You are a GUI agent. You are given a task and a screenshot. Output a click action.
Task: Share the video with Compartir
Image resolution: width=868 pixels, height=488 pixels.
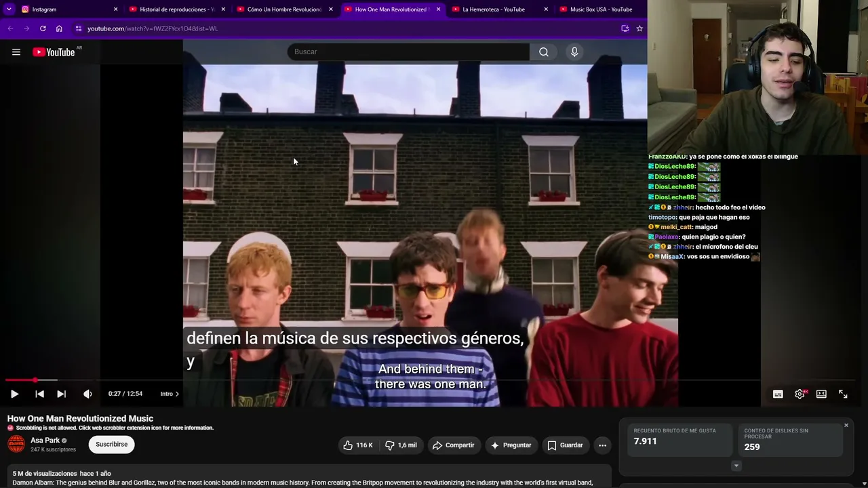453,445
